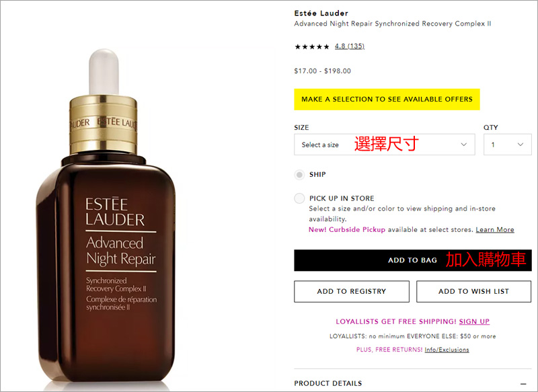
Task: Open the Select a size dropdown
Action: pyautogui.click(x=384, y=145)
